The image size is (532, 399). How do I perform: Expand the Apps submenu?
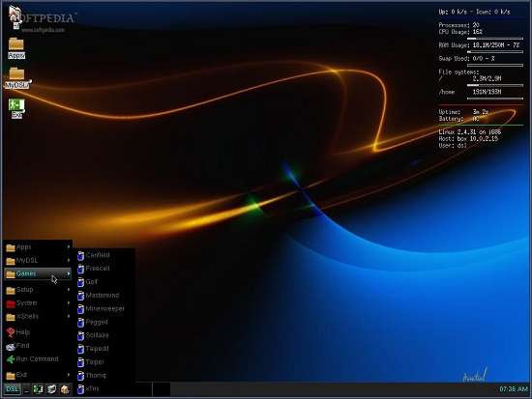click(38, 247)
